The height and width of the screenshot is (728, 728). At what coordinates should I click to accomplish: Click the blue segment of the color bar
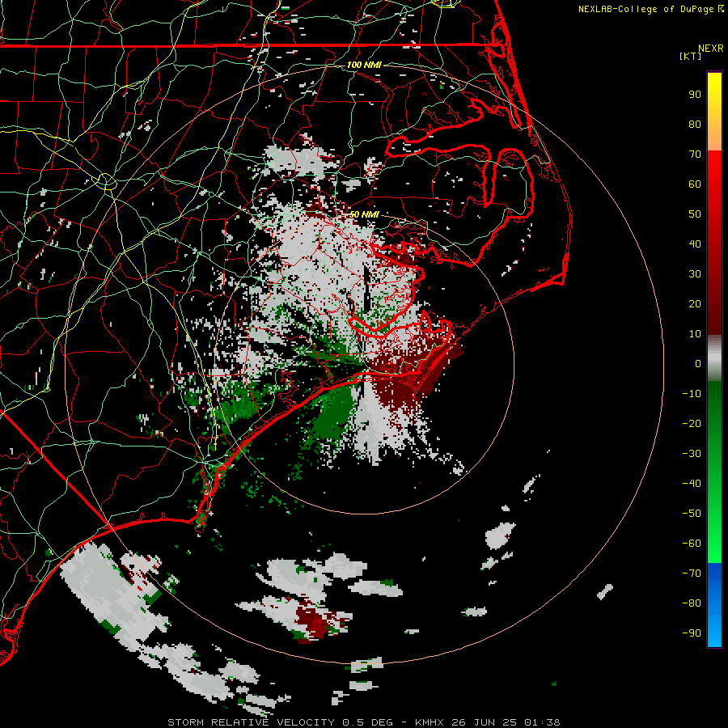point(714,605)
